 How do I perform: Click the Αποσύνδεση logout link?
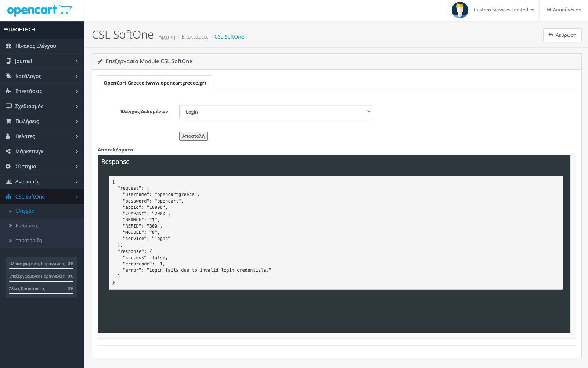click(564, 10)
